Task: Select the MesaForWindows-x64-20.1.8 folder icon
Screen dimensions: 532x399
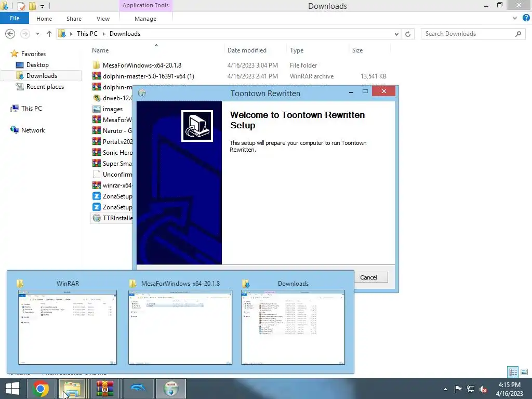Action: point(96,65)
